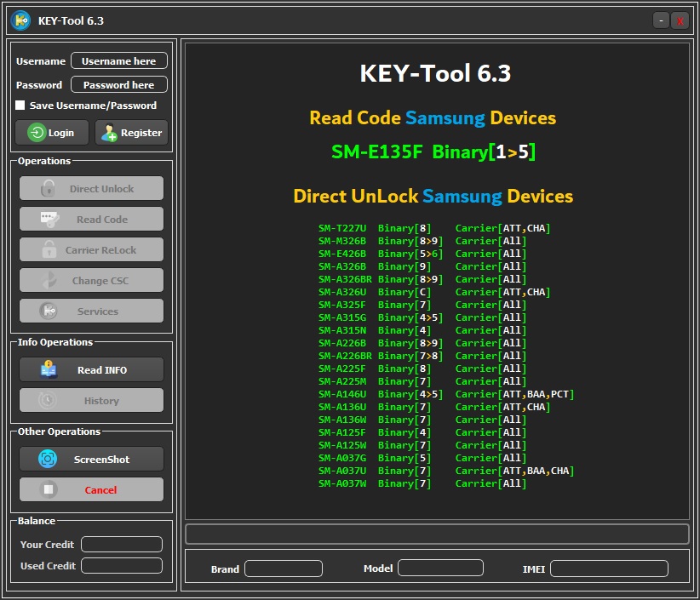Click the 'SM-A326U' row text
This screenshot has width=700, height=600.
(x=342, y=292)
